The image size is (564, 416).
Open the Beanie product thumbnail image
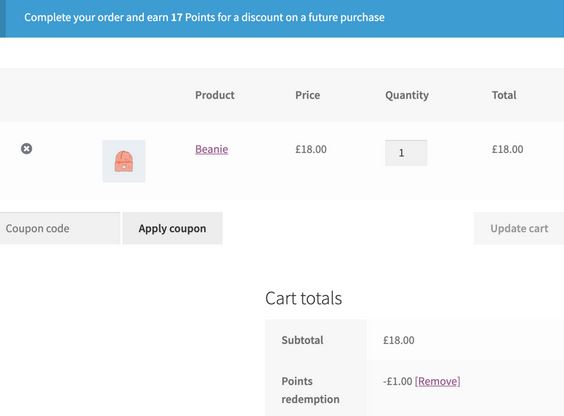pyautogui.click(x=124, y=161)
